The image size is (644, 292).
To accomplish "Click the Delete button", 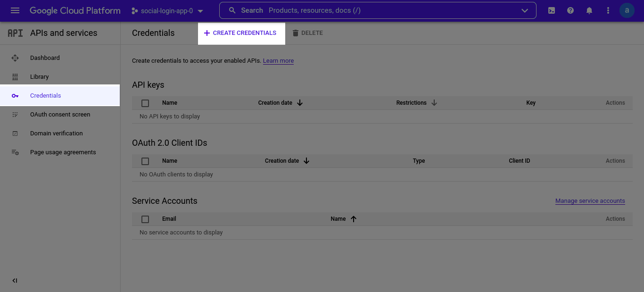I will click(307, 33).
